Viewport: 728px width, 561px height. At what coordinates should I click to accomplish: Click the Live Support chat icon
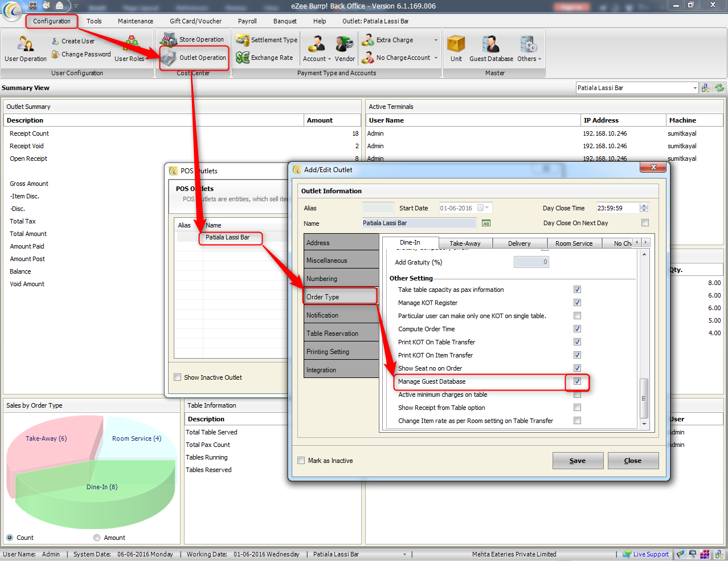pyautogui.click(x=627, y=554)
